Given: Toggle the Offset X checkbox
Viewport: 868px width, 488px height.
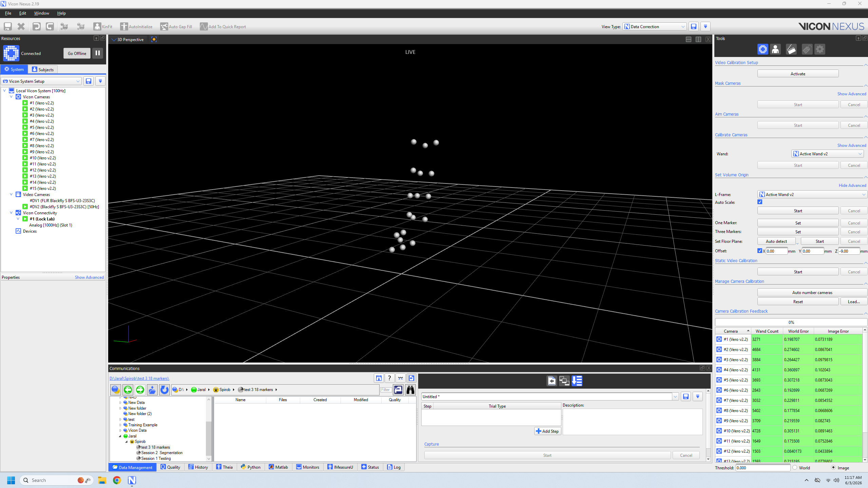Looking at the screenshot, I should (760, 251).
